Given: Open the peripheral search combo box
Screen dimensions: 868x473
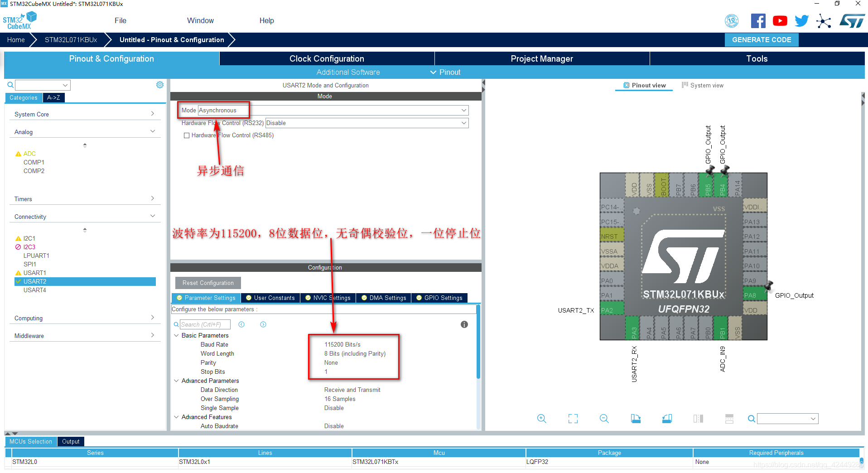Looking at the screenshot, I should [43, 85].
